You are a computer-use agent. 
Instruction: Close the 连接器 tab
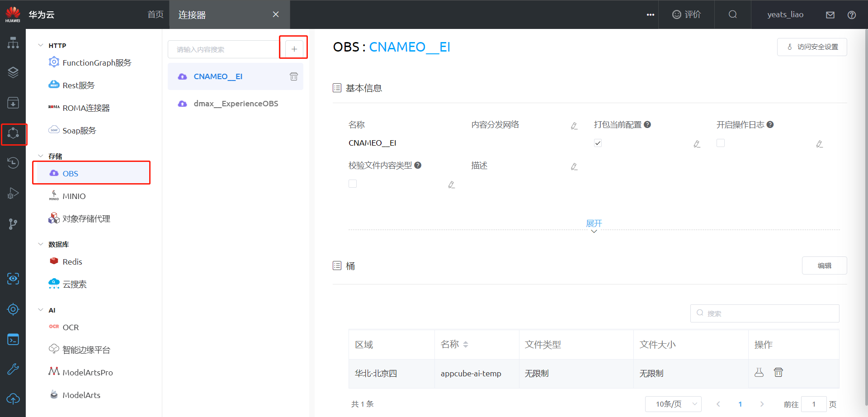click(x=276, y=14)
